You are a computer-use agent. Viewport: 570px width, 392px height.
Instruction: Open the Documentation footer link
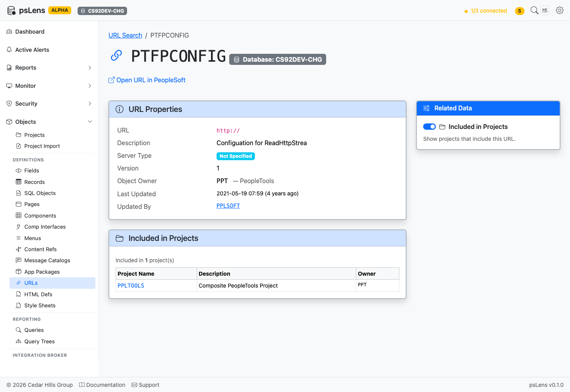[x=102, y=385]
